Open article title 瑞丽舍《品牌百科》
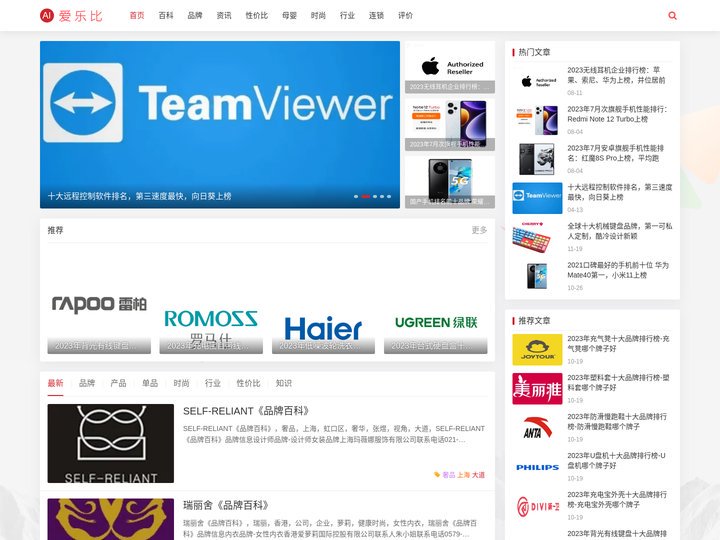 [226, 505]
